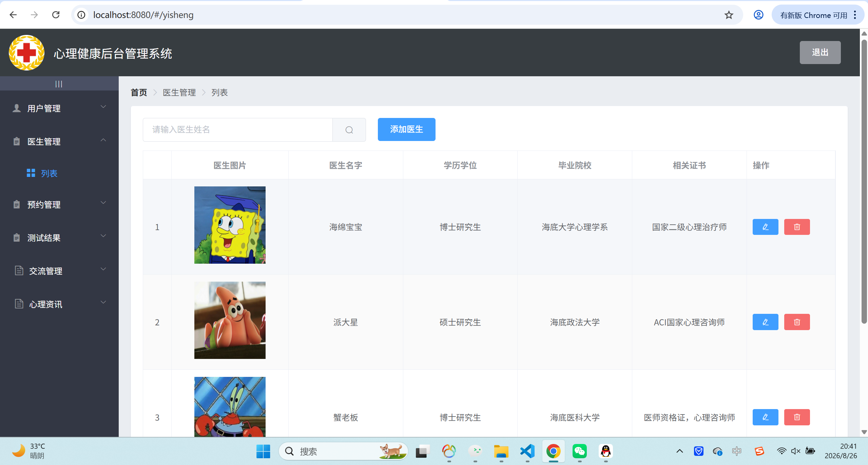Delete the 蟹老板 doctor row
The width and height of the screenshot is (868, 465).
pos(797,417)
